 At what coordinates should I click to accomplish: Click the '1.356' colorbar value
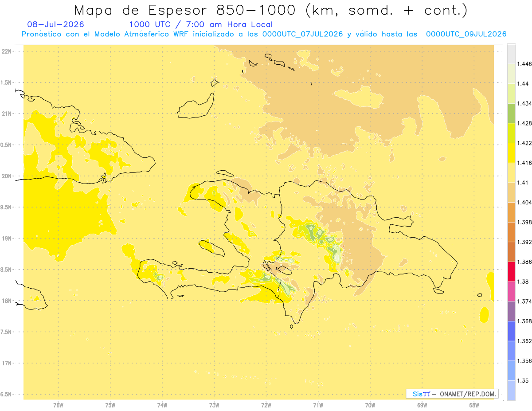click(524, 361)
